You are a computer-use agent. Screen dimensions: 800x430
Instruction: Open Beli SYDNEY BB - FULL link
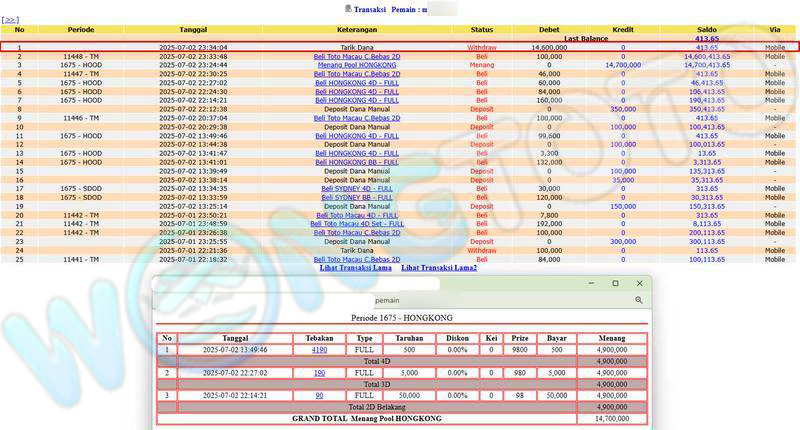(357, 197)
